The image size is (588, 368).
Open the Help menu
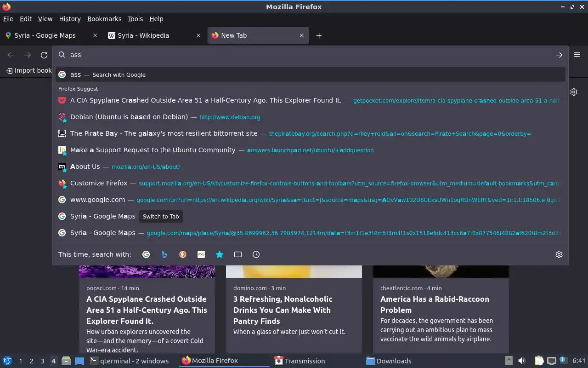point(156,19)
